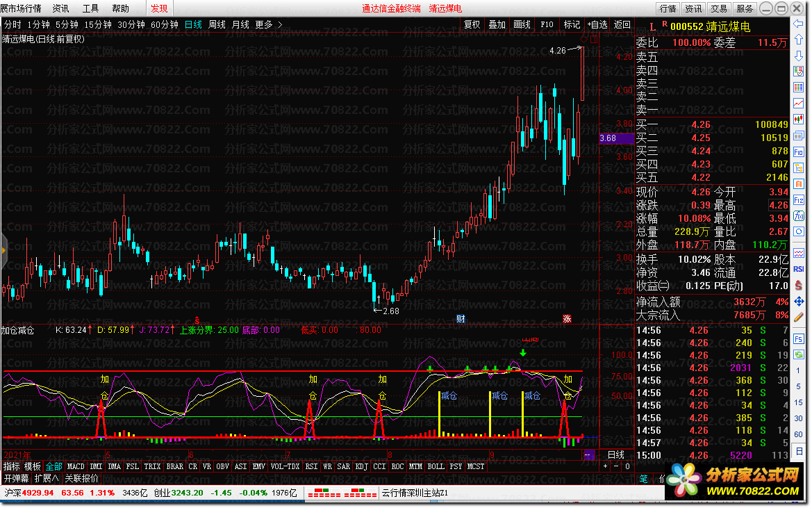Switch to 月线 monthly chart
Viewport: 812px width, 508px height.
pyautogui.click(x=240, y=24)
